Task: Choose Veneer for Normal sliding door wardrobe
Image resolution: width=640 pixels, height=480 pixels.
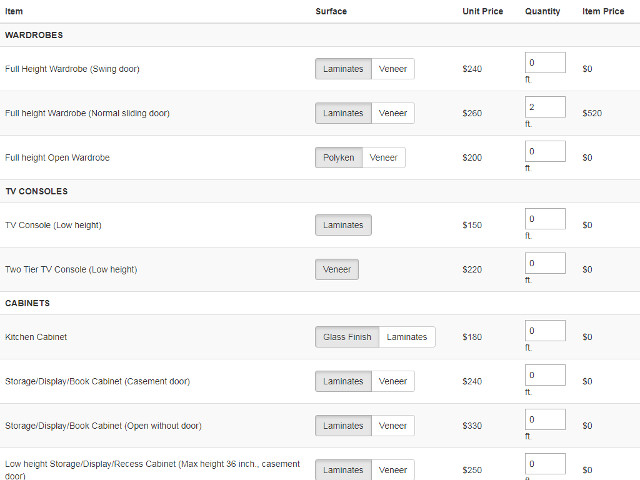Action: (x=393, y=113)
